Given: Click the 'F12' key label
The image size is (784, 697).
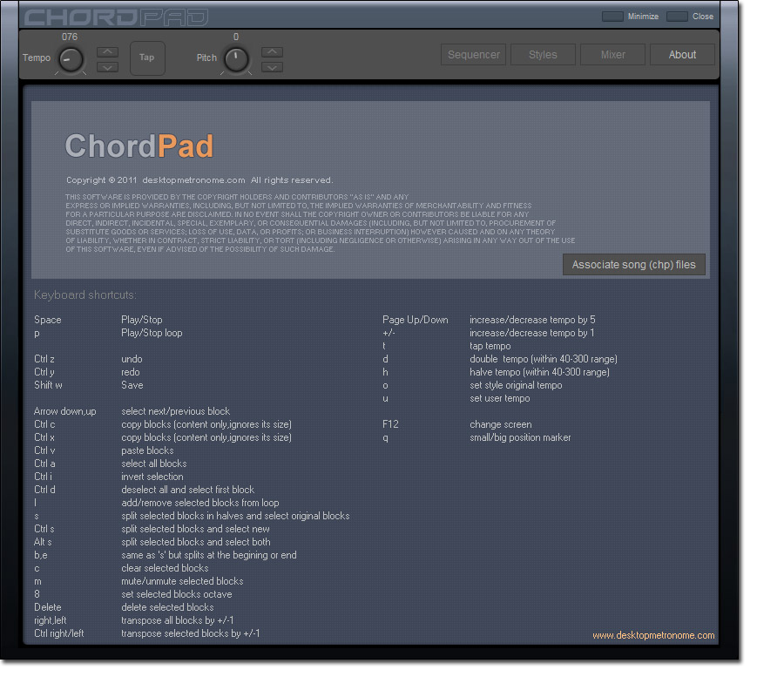Looking at the screenshot, I should [x=390, y=424].
